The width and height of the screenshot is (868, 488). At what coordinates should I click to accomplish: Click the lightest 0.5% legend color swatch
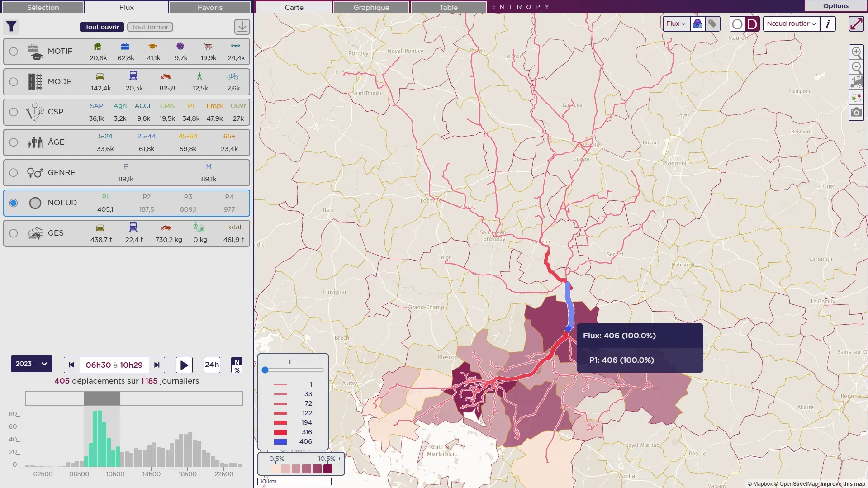click(x=275, y=469)
